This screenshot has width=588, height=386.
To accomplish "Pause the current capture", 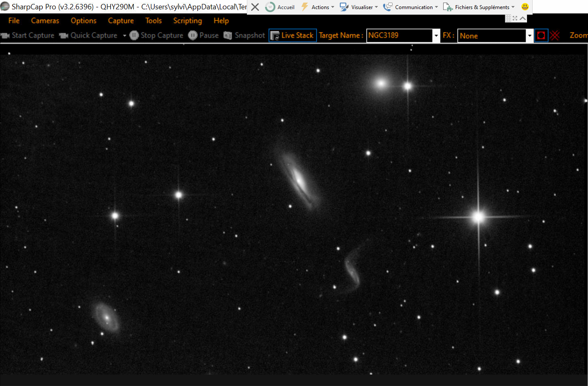I will tap(203, 35).
